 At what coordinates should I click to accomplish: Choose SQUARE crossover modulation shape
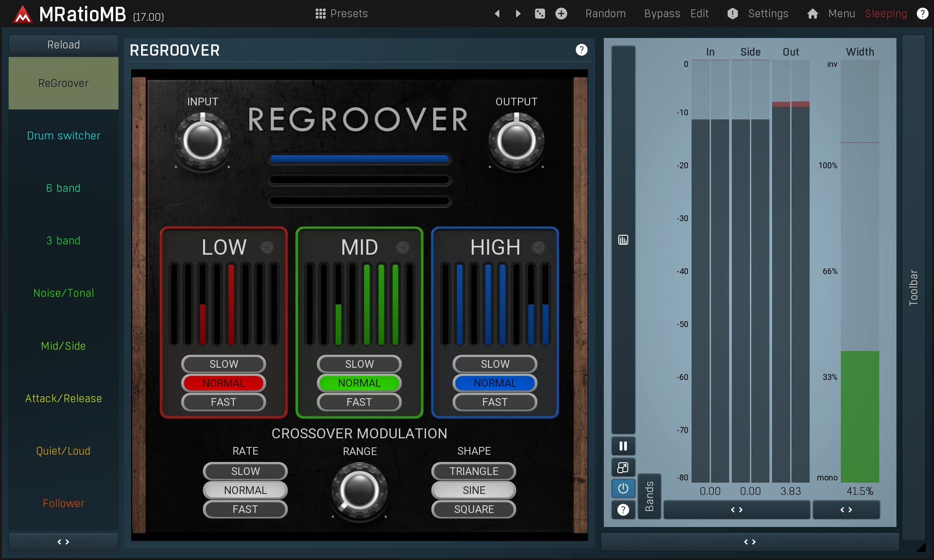474,509
